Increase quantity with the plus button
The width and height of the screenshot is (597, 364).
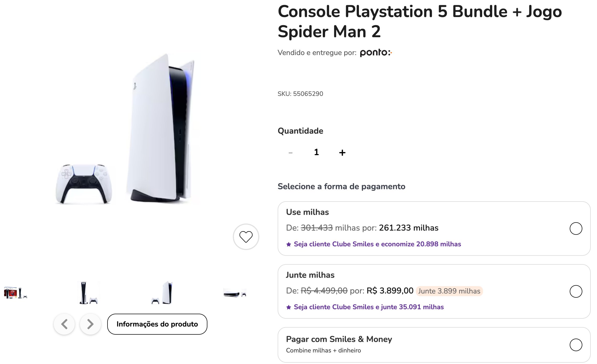tap(342, 153)
